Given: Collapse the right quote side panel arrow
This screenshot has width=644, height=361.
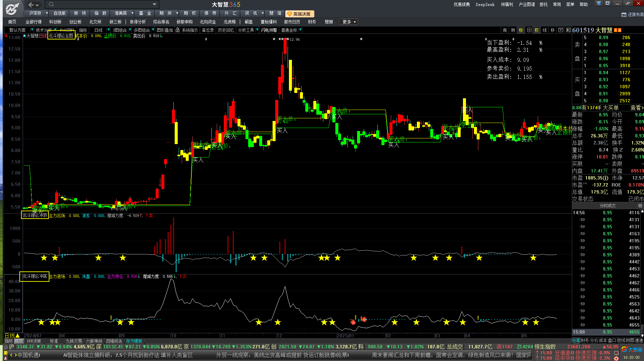Looking at the screenshot, I should tap(568, 30).
